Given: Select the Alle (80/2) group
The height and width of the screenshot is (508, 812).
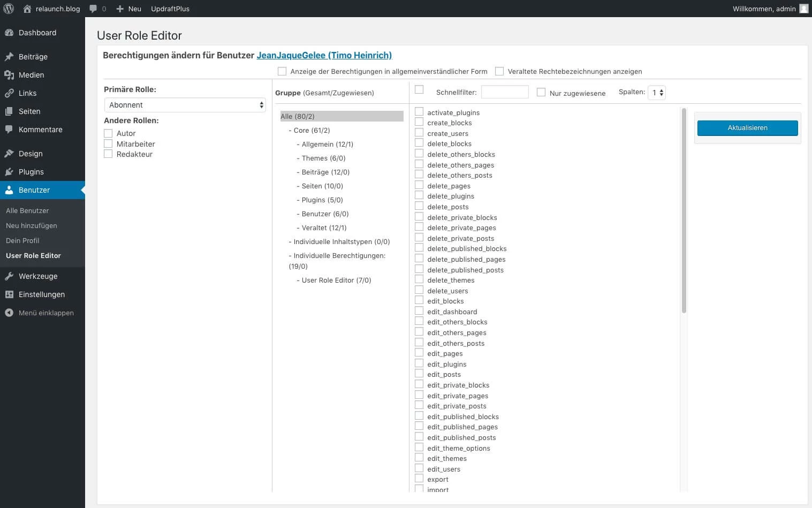Looking at the screenshot, I should [x=342, y=116].
